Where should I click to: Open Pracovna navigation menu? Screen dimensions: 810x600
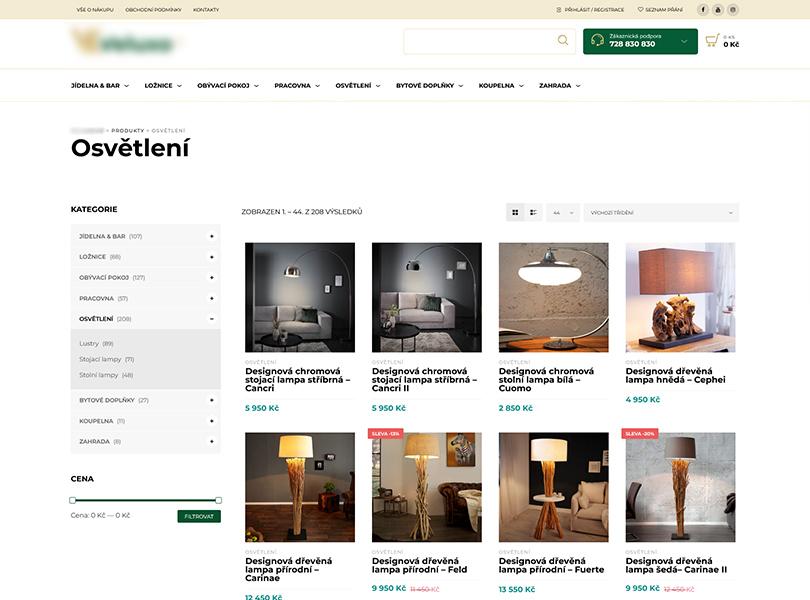297,86
